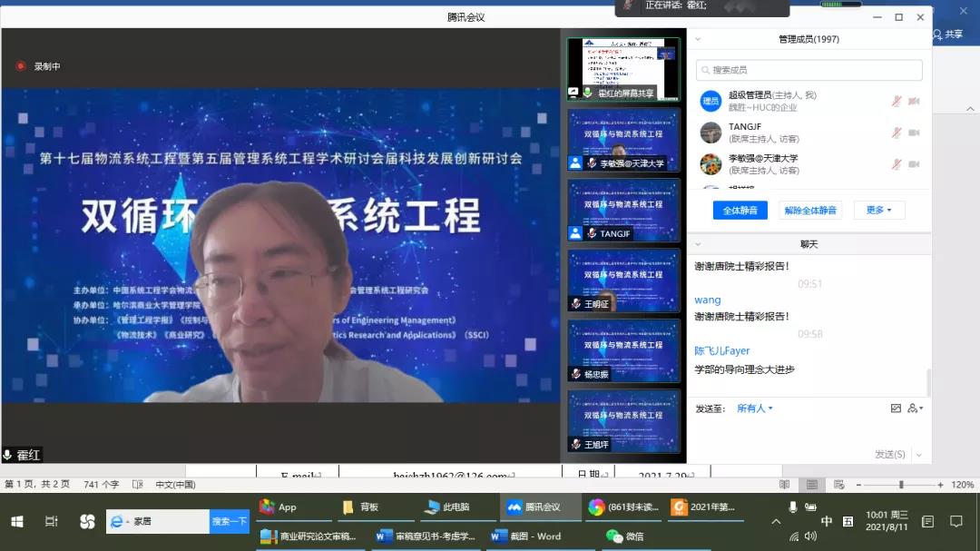Click the image send icon in chat

tap(896, 408)
